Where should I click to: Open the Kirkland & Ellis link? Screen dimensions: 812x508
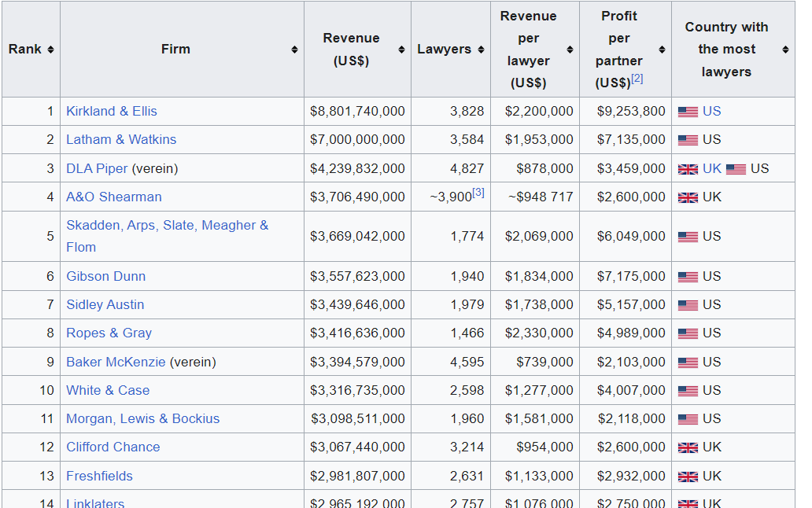[112, 111]
